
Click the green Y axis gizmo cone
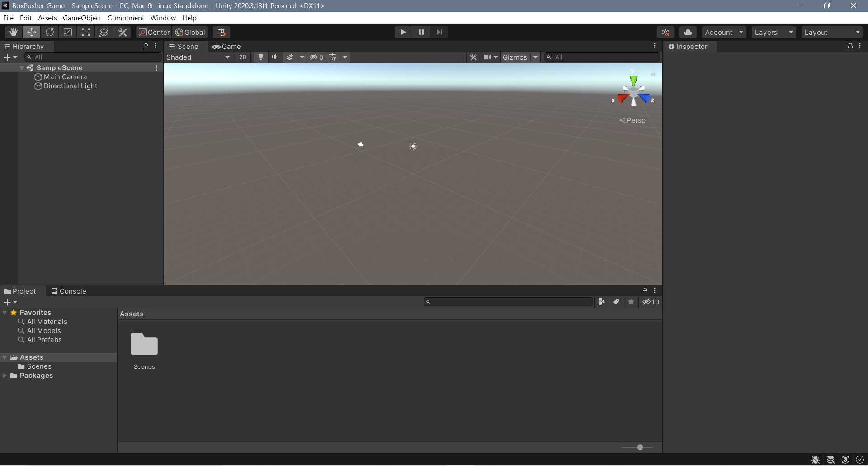tap(633, 80)
